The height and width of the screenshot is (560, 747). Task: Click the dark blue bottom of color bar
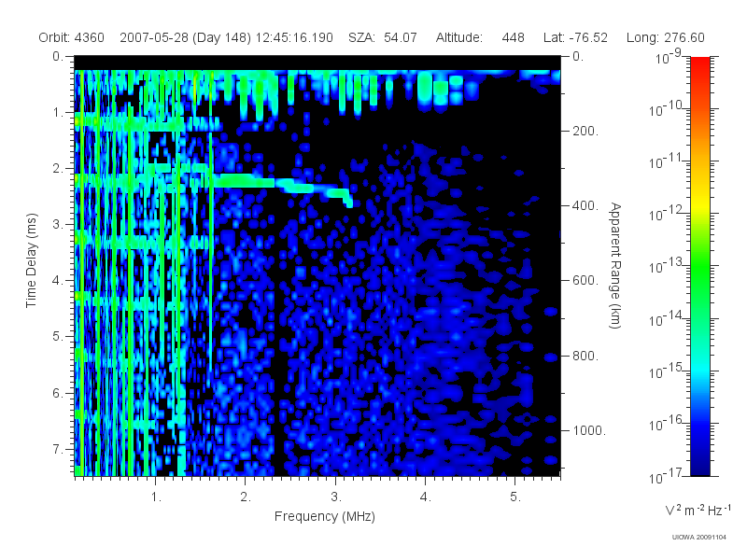coord(699,462)
